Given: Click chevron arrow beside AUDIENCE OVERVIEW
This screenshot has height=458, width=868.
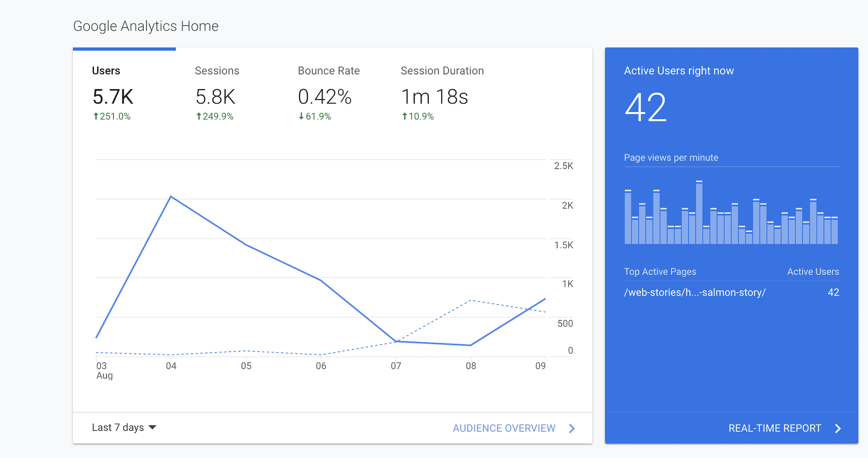Looking at the screenshot, I should (x=572, y=428).
